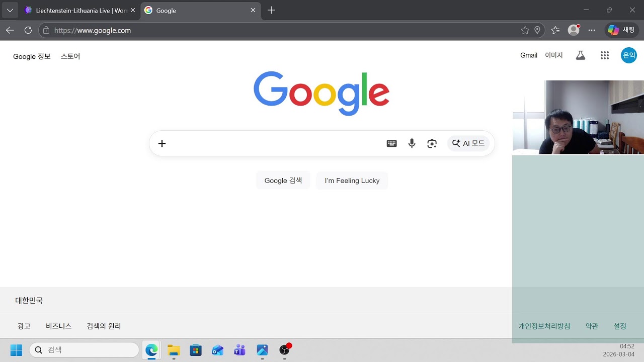Click the plus button in search box

[x=162, y=143]
